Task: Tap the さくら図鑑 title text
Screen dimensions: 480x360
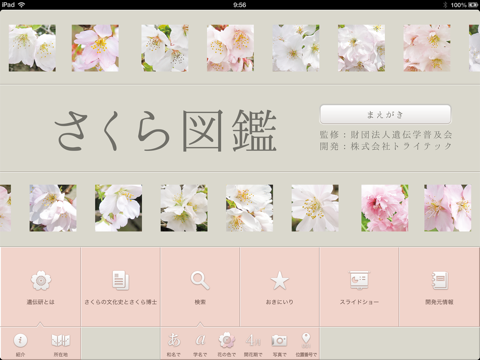Action: [x=166, y=131]
